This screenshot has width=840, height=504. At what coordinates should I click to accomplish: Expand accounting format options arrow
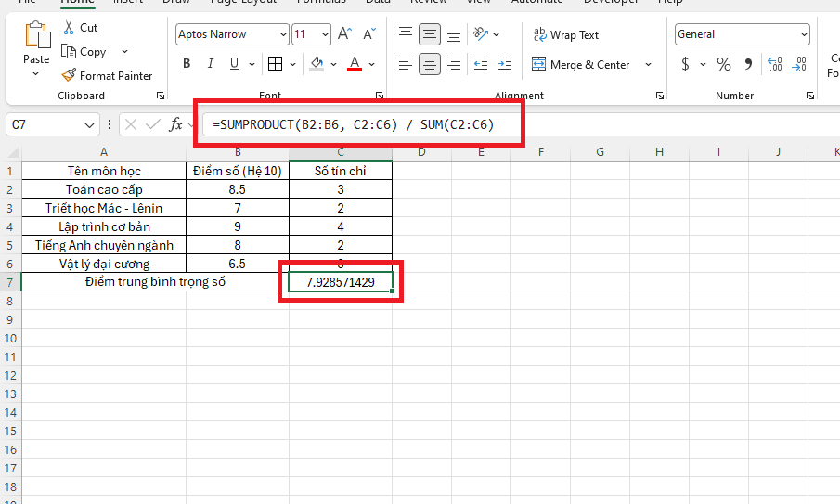pyautogui.click(x=703, y=64)
